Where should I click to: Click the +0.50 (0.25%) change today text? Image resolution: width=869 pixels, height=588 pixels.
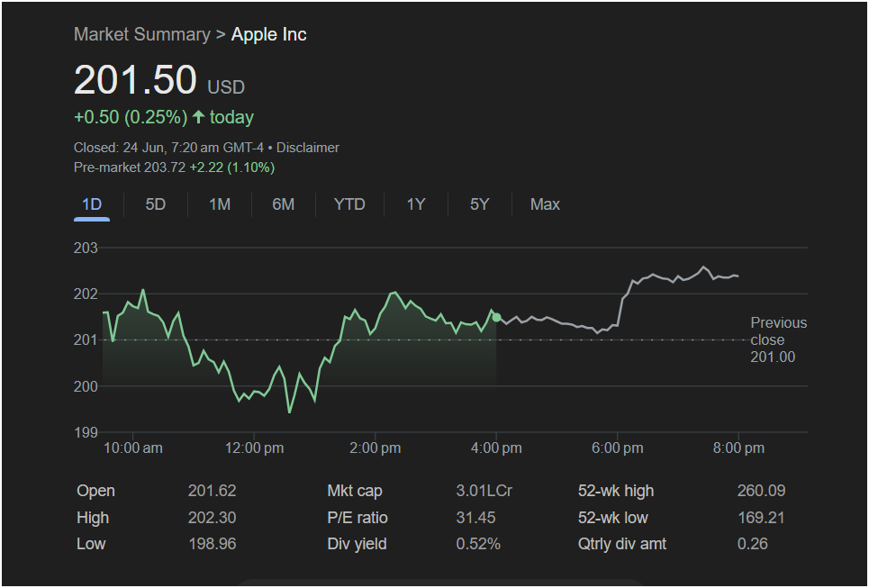coord(131,117)
